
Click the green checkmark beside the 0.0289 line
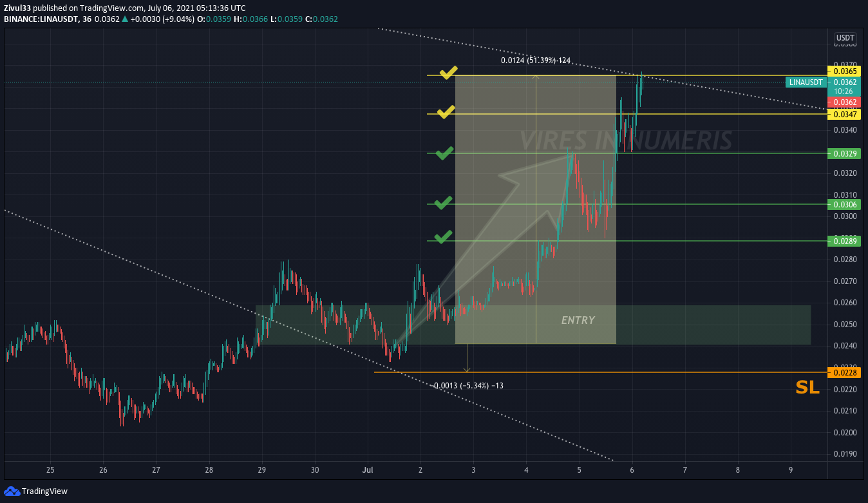(443, 236)
